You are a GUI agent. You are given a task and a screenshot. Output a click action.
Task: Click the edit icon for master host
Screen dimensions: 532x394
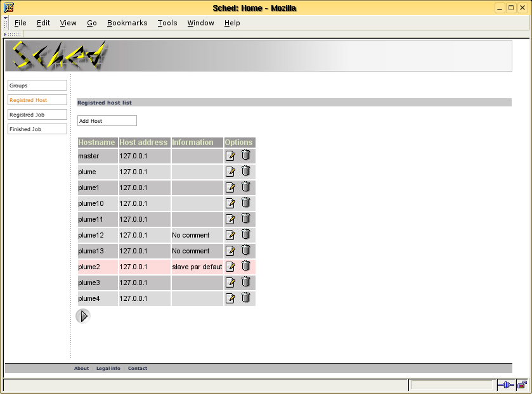tap(231, 156)
